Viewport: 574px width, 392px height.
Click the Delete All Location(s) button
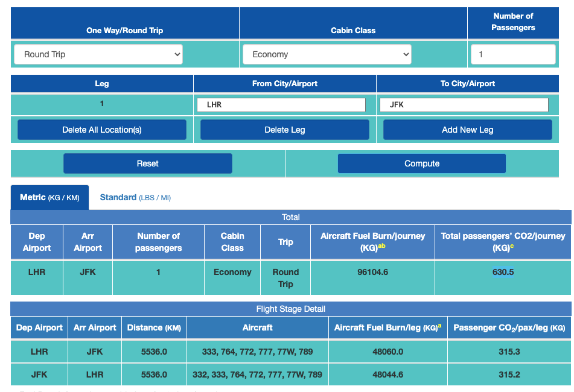pyautogui.click(x=102, y=130)
